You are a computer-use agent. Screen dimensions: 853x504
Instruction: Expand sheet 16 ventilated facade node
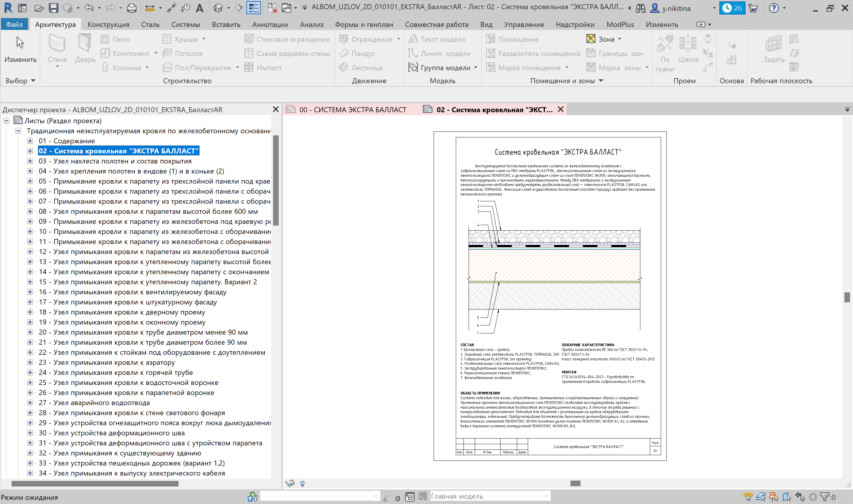pos(30,292)
